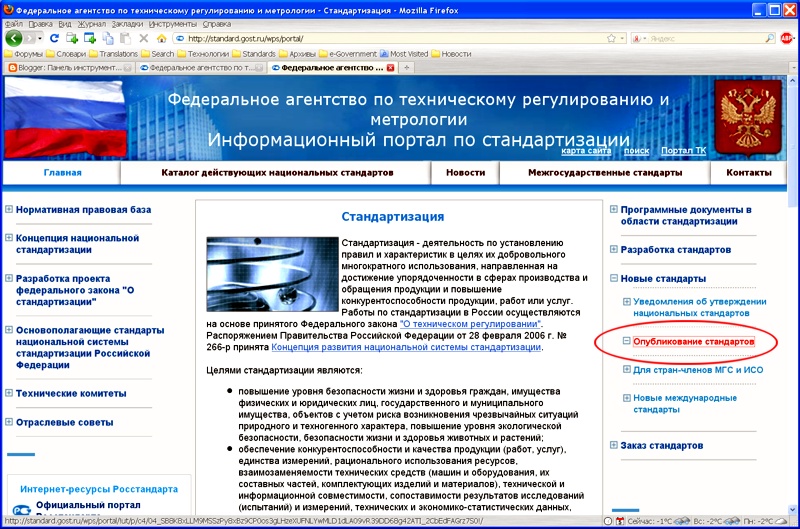
Task: Click the New Tab toolbar icon
Action: tap(72, 38)
